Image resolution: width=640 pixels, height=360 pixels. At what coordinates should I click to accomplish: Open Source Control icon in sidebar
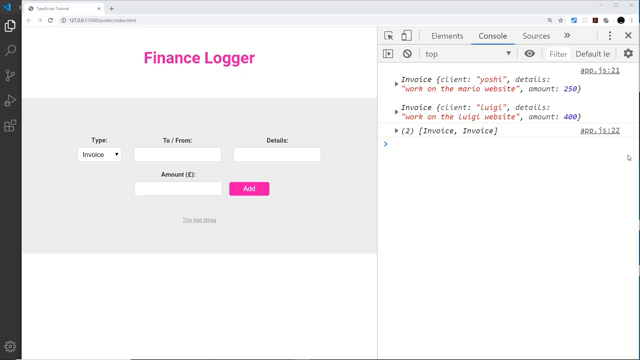(10, 76)
